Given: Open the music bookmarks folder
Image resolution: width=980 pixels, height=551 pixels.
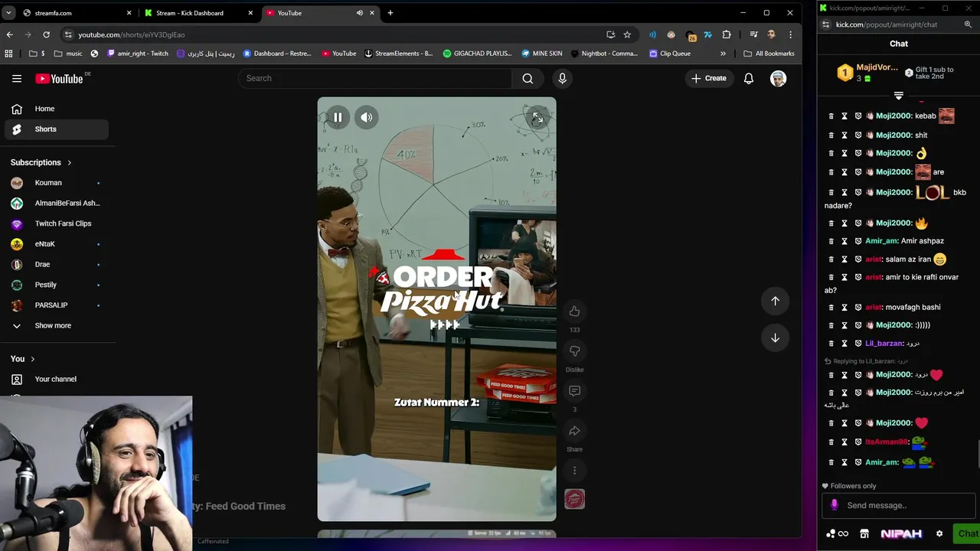Looking at the screenshot, I should coord(68,54).
